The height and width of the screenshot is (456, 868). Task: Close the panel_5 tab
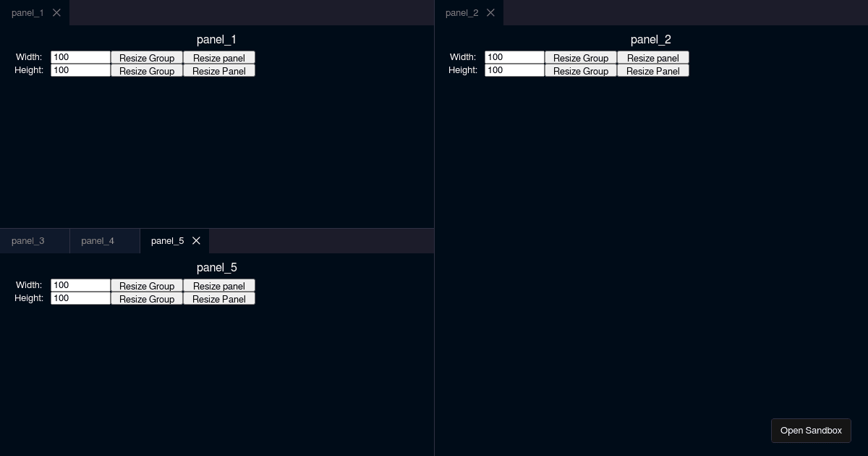196,240
